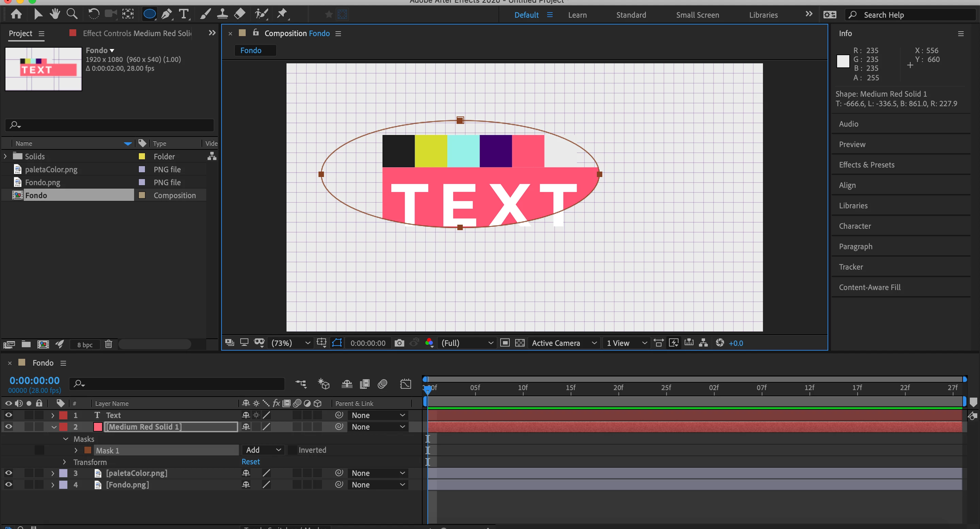Switch to the Standard workspace
The height and width of the screenshot is (529, 980).
pyautogui.click(x=631, y=15)
